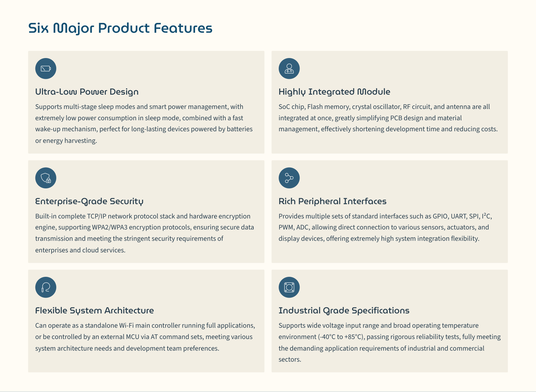
Task: Click the paragraph about the standalone Wi-Fi main controller
Action: (145, 337)
